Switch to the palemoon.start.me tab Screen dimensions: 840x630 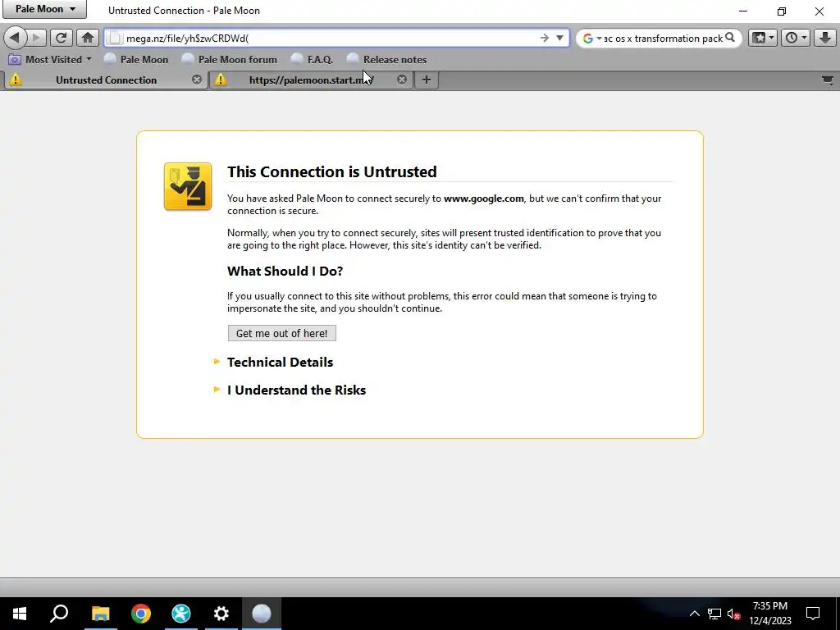tap(311, 80)
